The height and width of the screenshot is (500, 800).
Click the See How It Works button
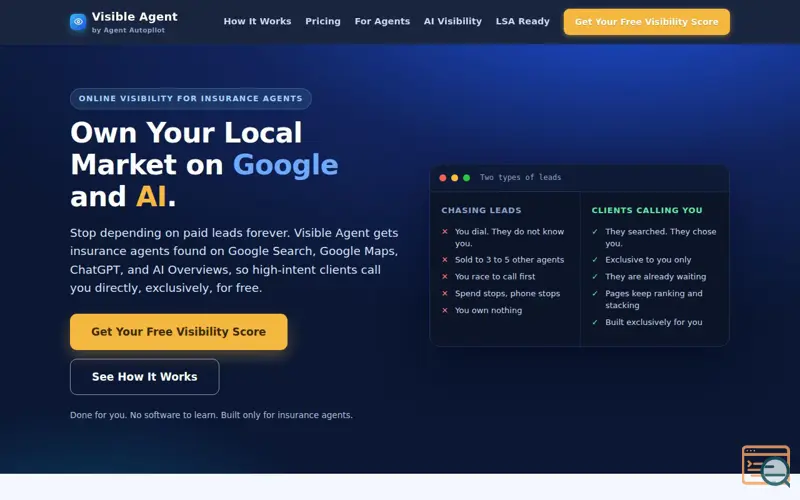pos(144,377)
